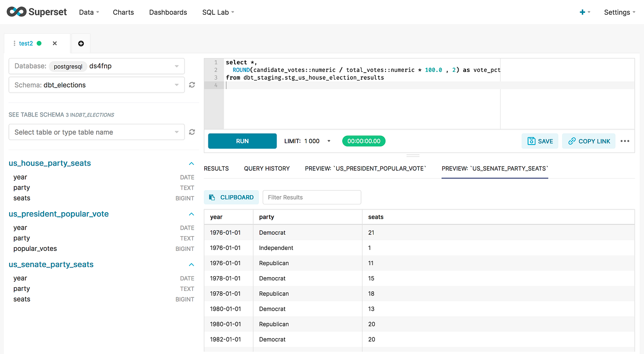This screenshot has height=354, width=644.
Task: Refresh the table list
Action: coord(192,132)
